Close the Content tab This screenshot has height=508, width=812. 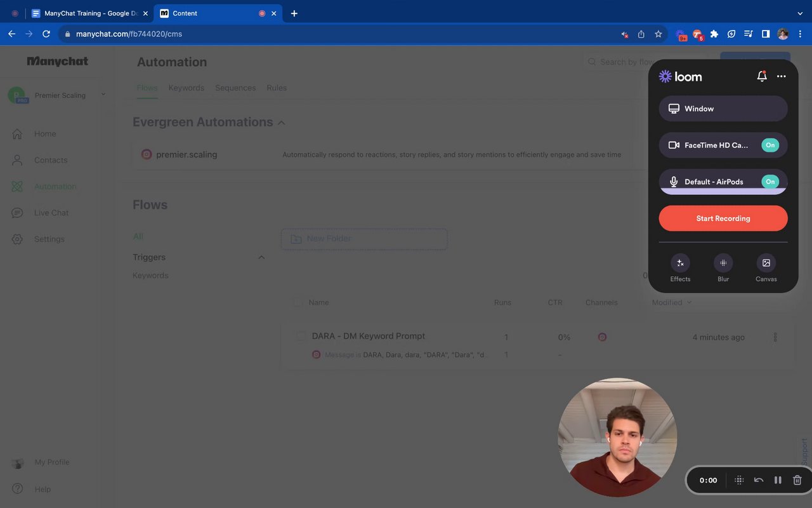coord(274,13)
